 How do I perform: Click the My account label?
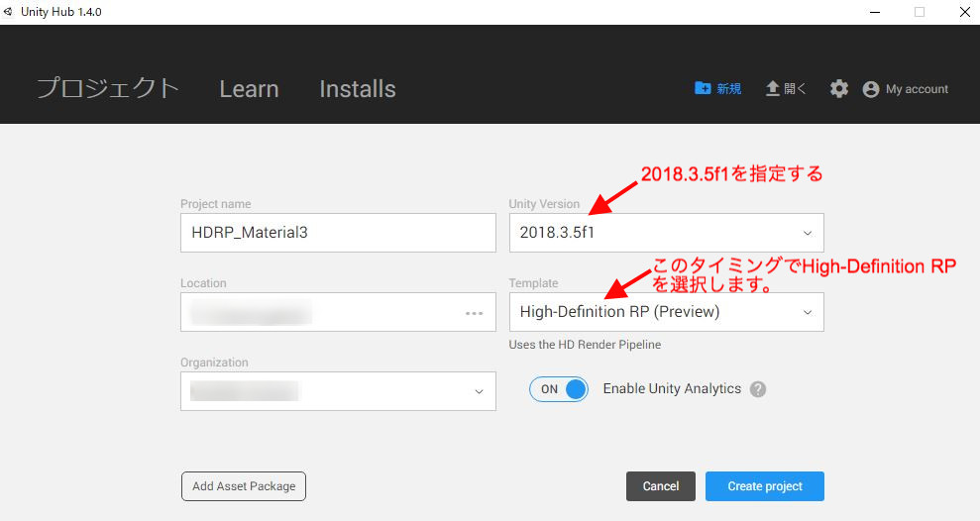tap(917, 89)
